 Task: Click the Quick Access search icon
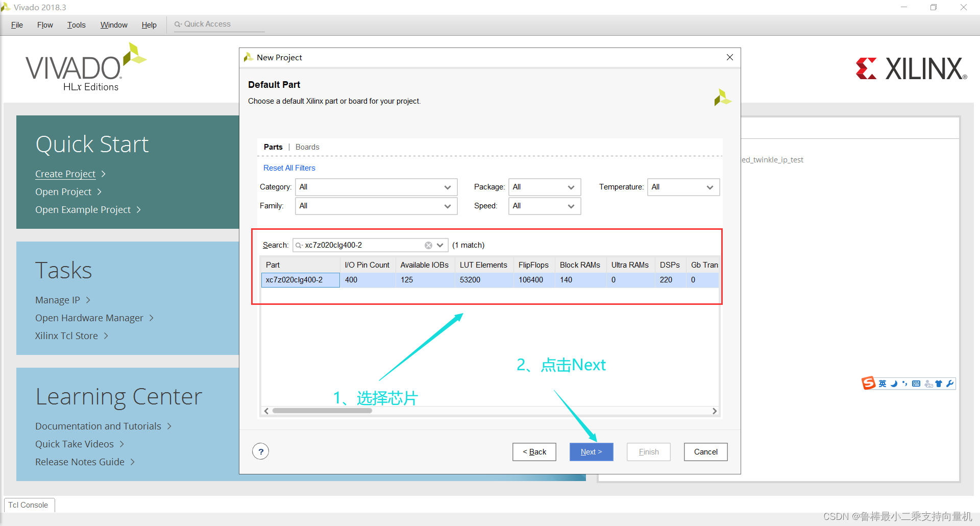(178, 24)
